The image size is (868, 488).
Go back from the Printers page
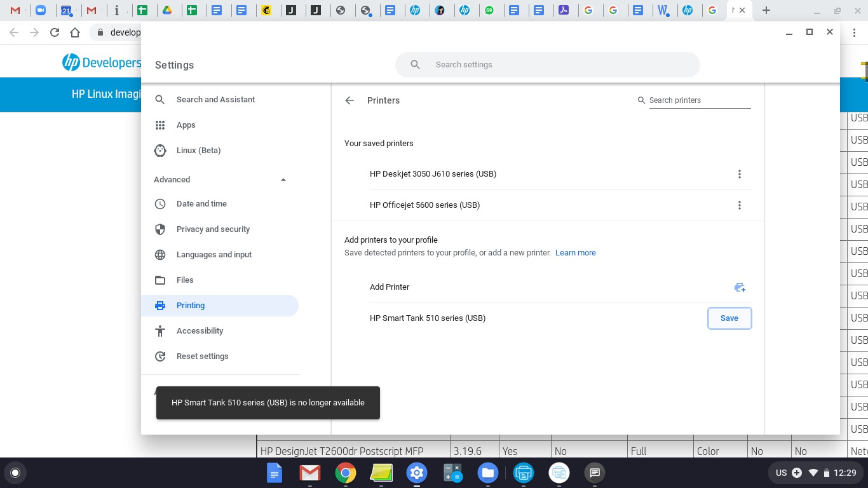[349, 100]
